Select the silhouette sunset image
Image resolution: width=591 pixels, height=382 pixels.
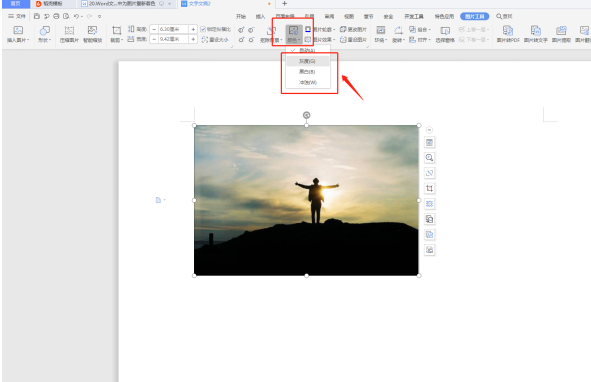(306, 200)
